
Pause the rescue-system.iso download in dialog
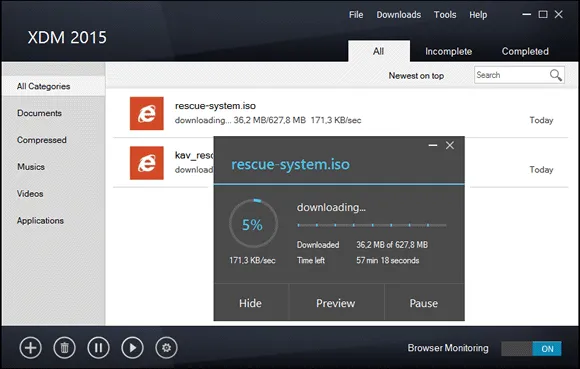(x=424, y=303)
